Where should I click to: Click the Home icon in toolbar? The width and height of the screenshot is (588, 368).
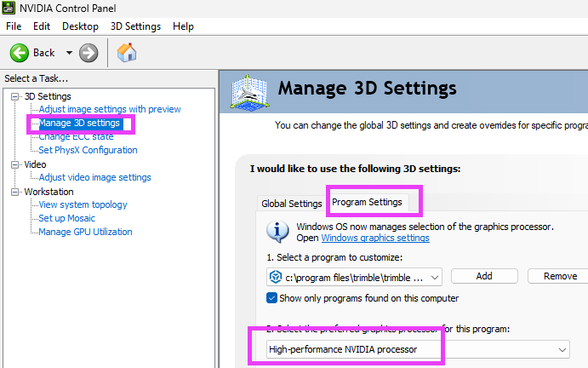pos(128,53)
